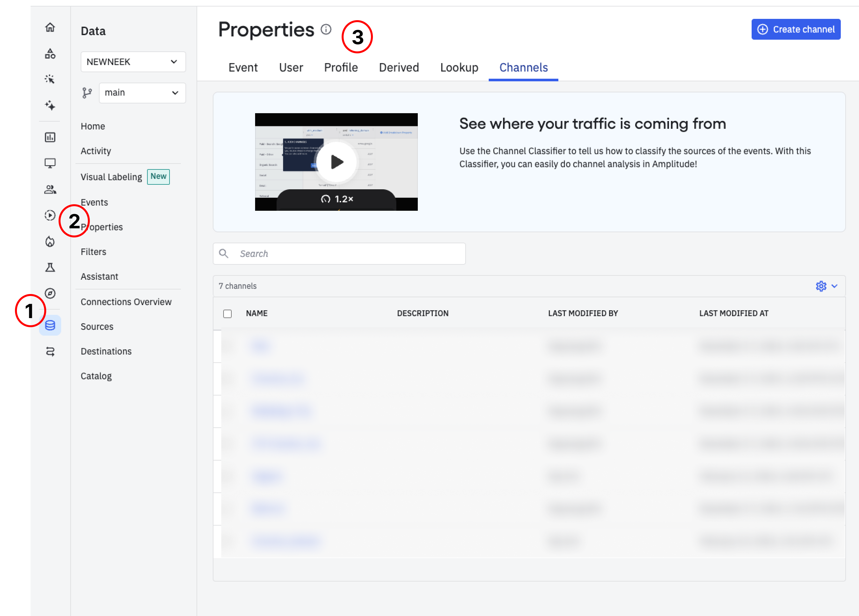Viewport: 859px width, 616px height.
Task: Switch to the Derived tab
Action: pyautogui.click(x=399, y=67)
